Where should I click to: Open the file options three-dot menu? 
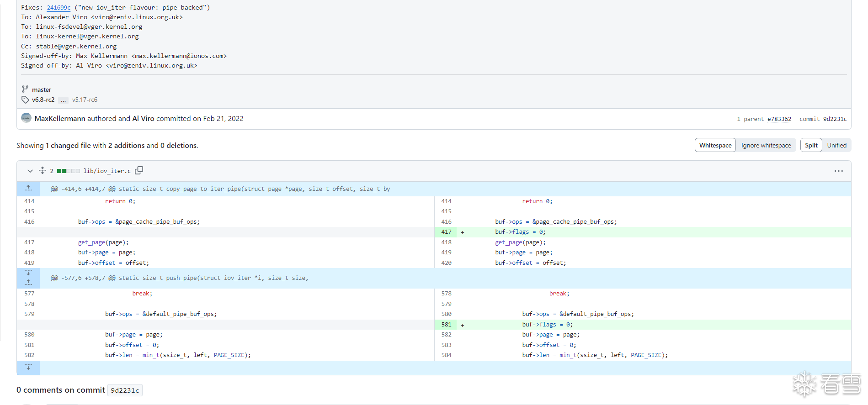coord(838,171)
